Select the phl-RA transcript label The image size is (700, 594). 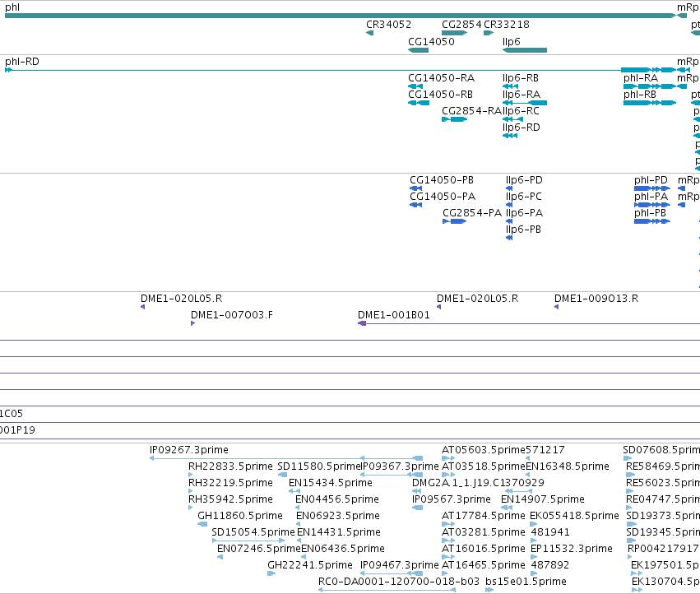click(x=641, y=78)
